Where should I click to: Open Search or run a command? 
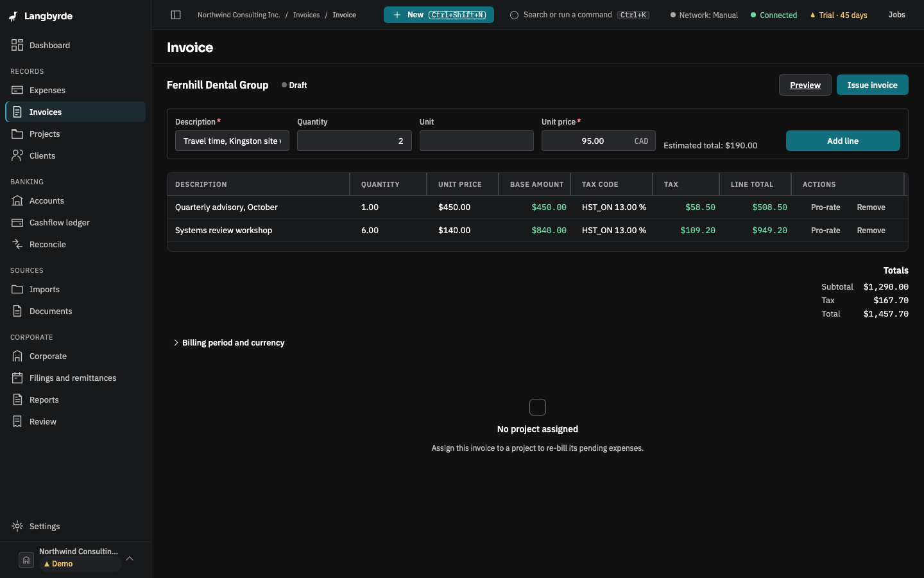[579, 15]
